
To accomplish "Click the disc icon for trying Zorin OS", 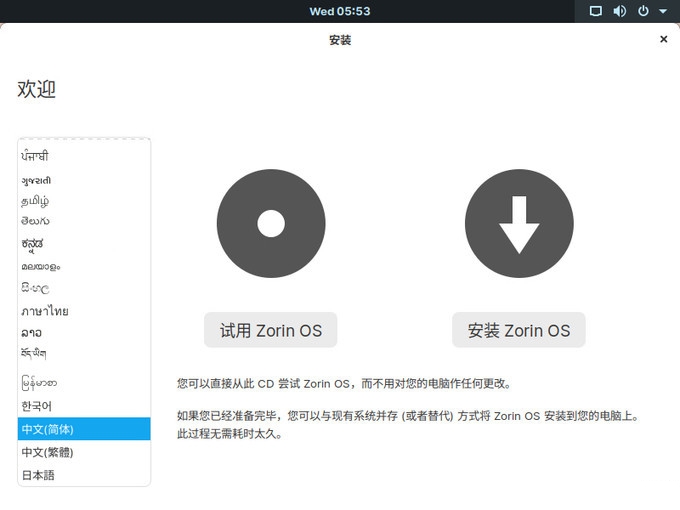I will point(271,223).
